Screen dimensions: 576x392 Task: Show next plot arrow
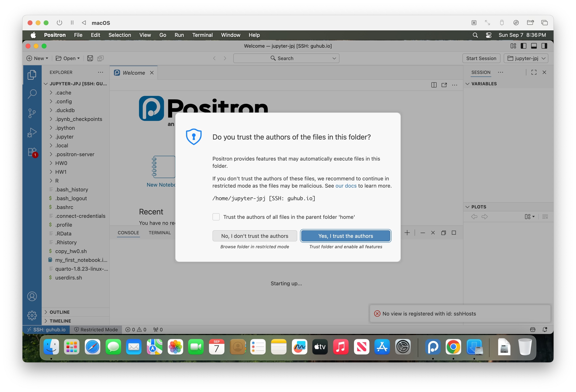pyautogui.click(x=484, y=217)
